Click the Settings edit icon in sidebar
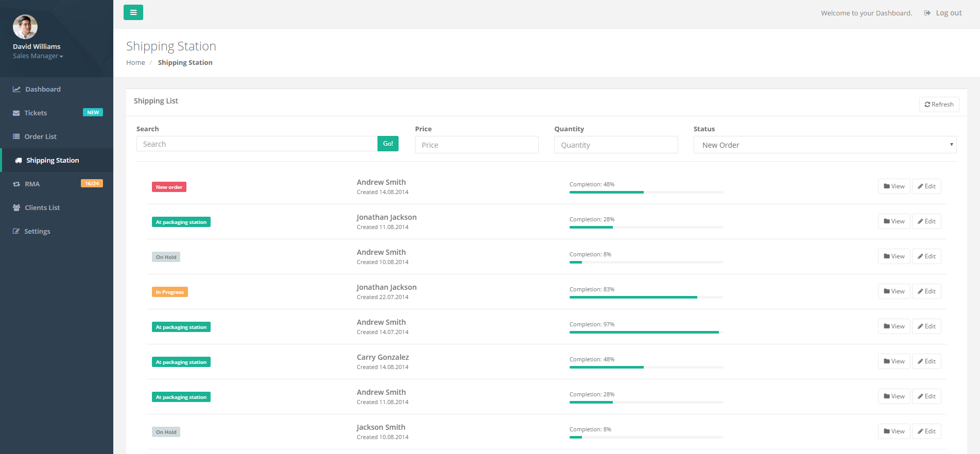Viewport: 980px width, 454px height. click(16, 232)
